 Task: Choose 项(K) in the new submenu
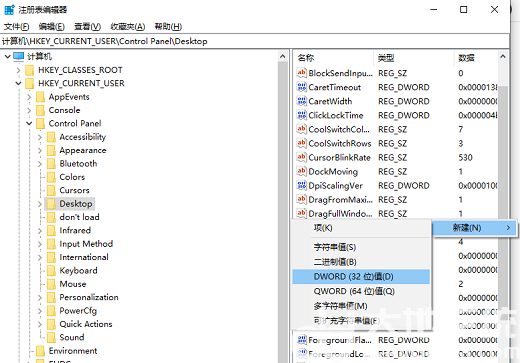tap(361, 228)
